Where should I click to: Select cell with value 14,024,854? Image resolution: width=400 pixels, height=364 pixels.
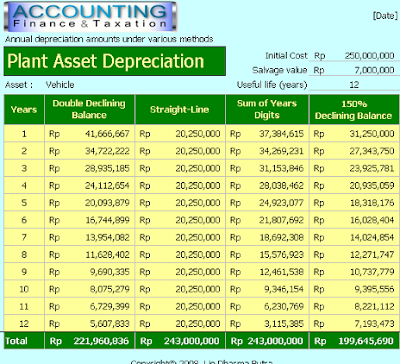pos(354,237)
